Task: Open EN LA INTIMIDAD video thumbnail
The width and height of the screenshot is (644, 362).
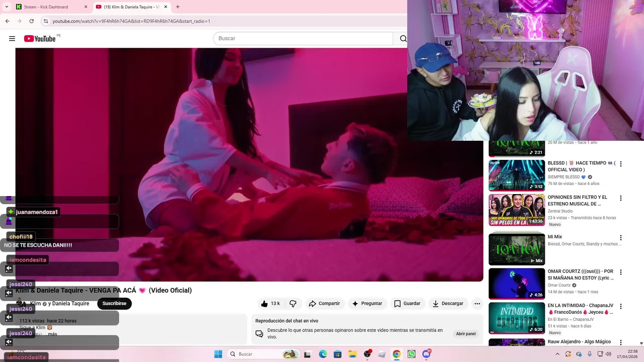Action: tap(517, 318)
